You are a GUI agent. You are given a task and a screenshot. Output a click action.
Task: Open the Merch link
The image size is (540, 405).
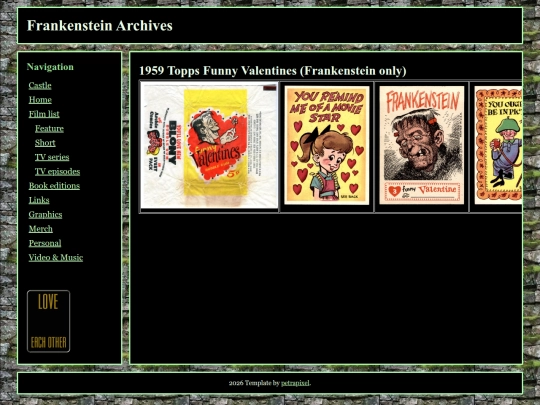pyautogui.click(x=41, y=229)
